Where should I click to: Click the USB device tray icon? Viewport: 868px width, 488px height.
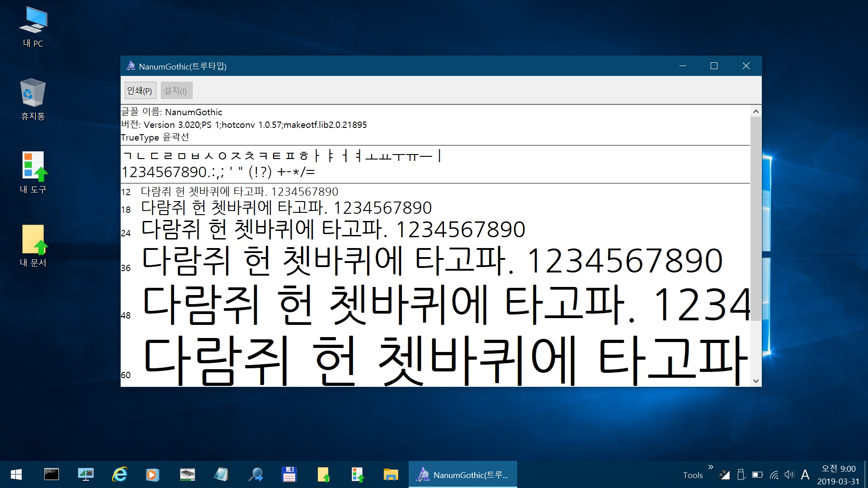pos(741,474)
